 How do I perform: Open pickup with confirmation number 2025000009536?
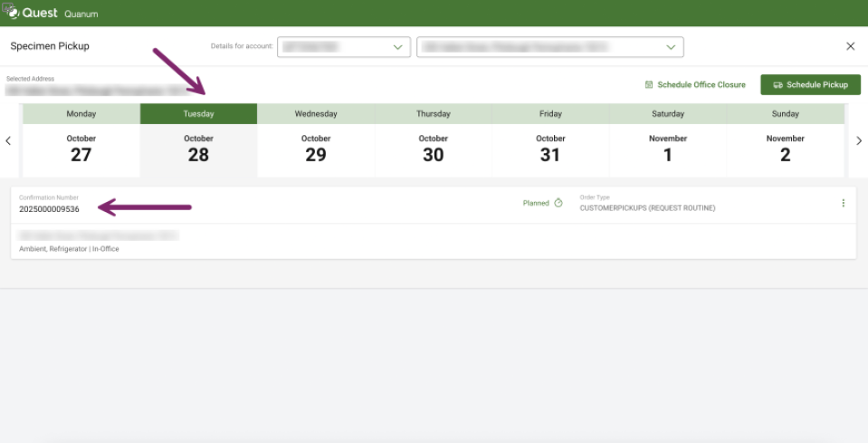tap(49, 209)
